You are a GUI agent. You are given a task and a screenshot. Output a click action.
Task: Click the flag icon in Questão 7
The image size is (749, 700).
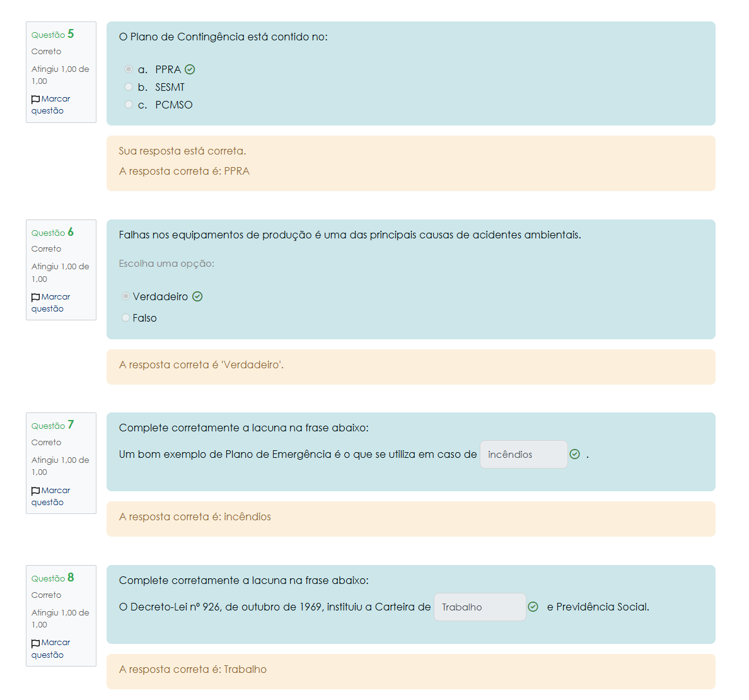tap(36, 491)
